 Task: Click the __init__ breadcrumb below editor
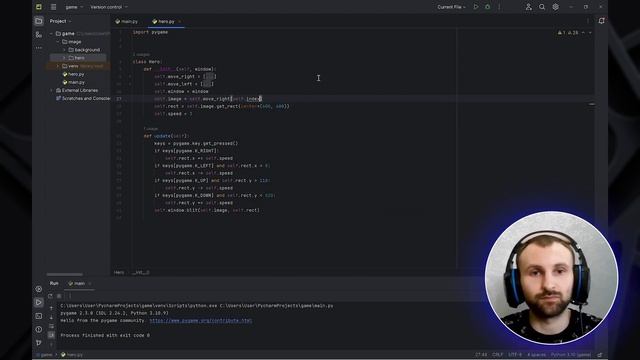click(x=141, y=272)
